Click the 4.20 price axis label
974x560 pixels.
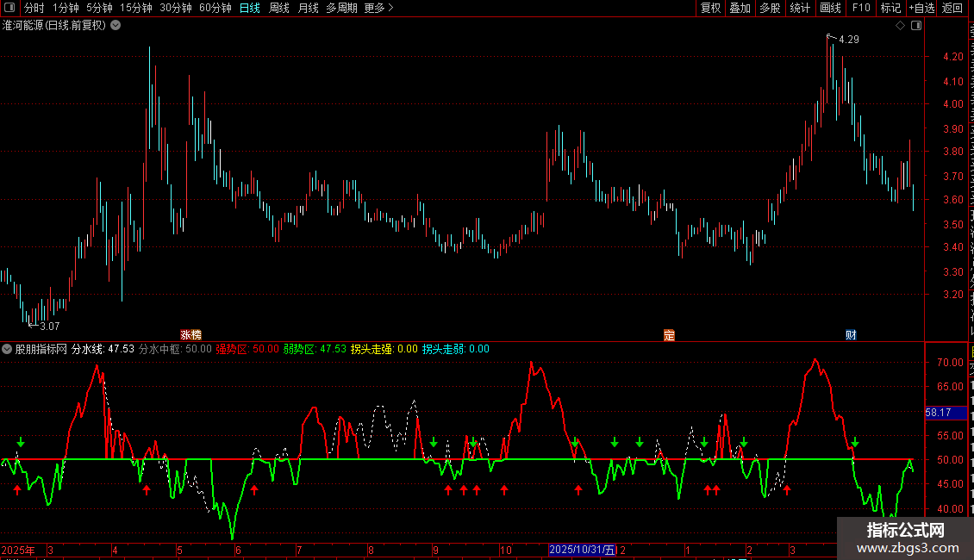tap(952, 57)
